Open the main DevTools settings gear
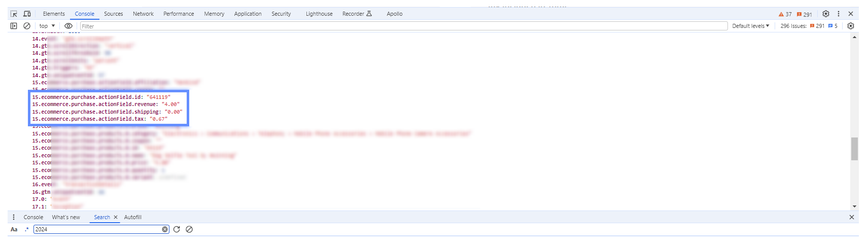Viewport: 868px width, 244px height. 826,14
